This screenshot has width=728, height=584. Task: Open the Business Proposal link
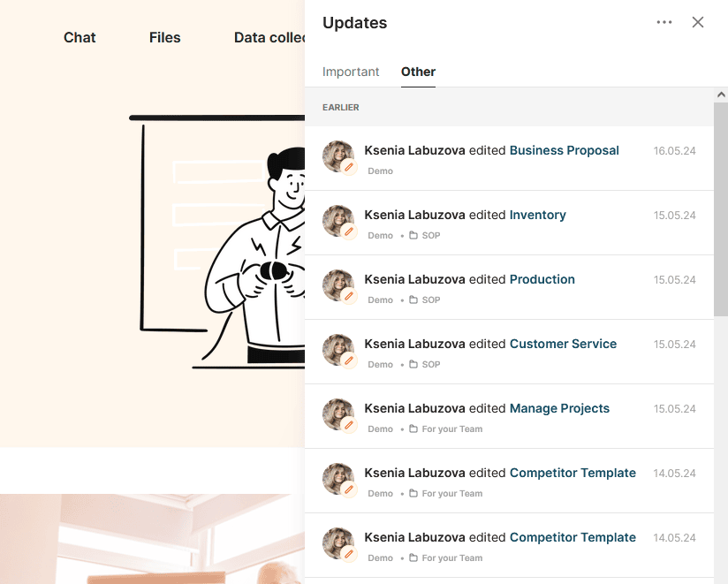tap(564, 150)
